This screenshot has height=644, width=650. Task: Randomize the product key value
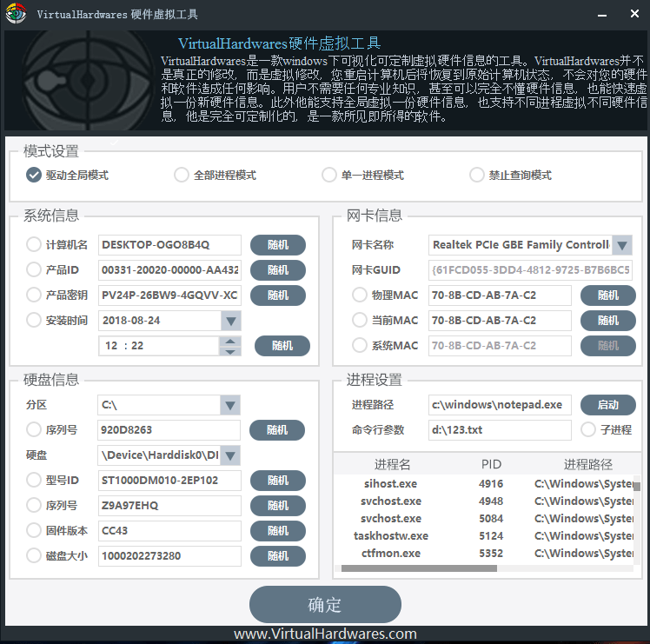(x=278, y=295)
